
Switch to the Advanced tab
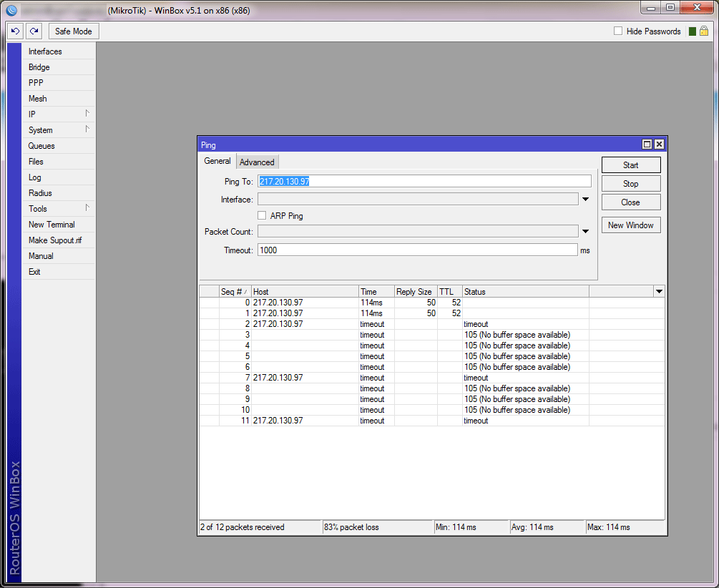(257, 162)
